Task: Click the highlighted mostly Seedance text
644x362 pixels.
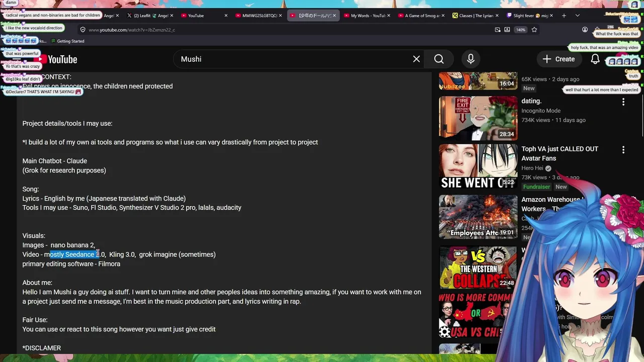Action: (74, 254)
